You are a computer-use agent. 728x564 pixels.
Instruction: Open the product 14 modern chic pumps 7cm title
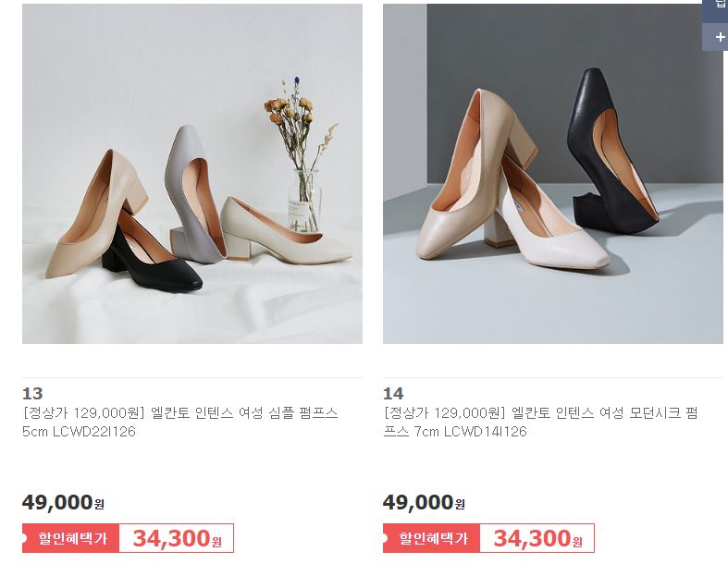[540, 422]
